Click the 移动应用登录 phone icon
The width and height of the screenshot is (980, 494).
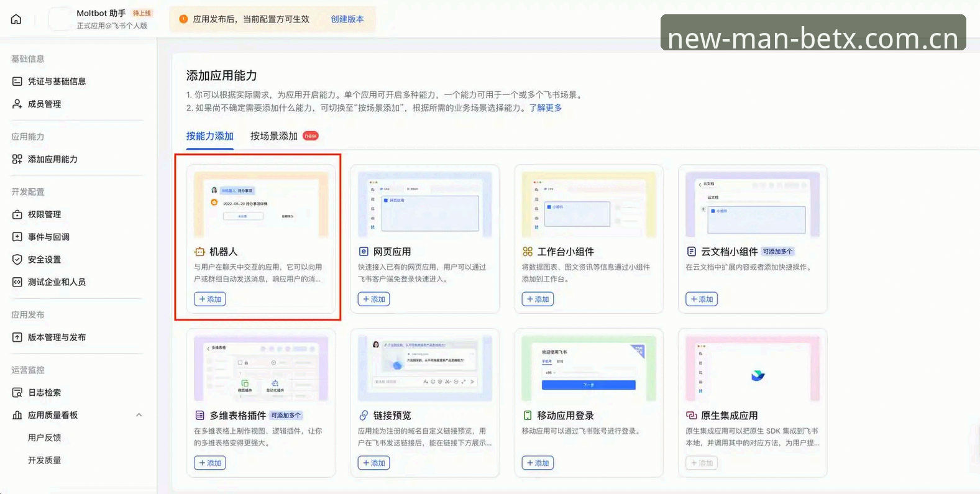[528, 415]
